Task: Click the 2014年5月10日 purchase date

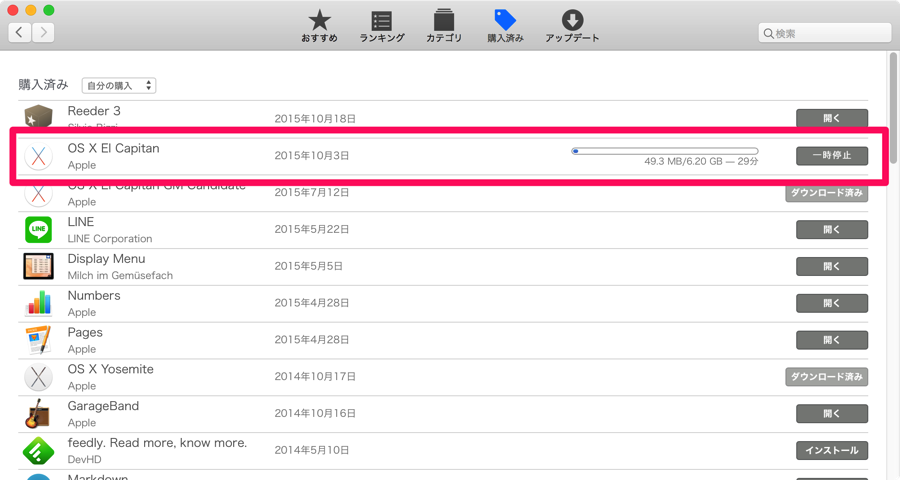Action: point(312,450)
